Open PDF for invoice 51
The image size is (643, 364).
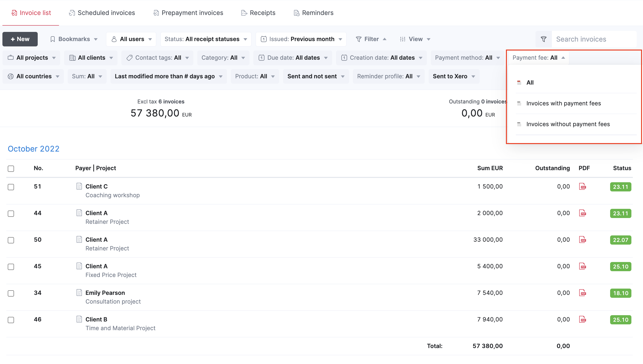(582, 187)
